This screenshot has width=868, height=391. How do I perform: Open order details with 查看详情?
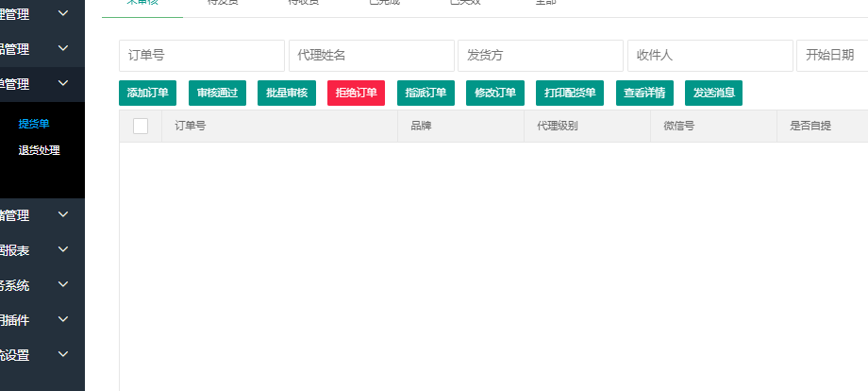click(644, 93)
